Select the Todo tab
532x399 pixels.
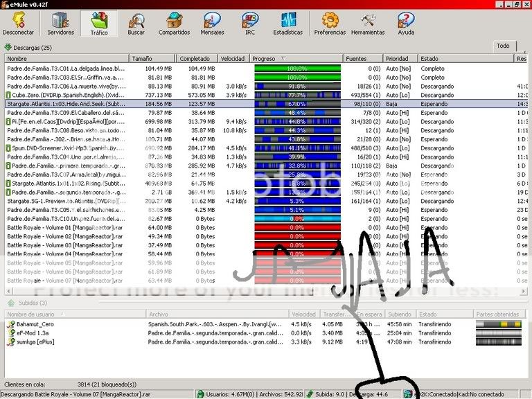click(504, 46)
